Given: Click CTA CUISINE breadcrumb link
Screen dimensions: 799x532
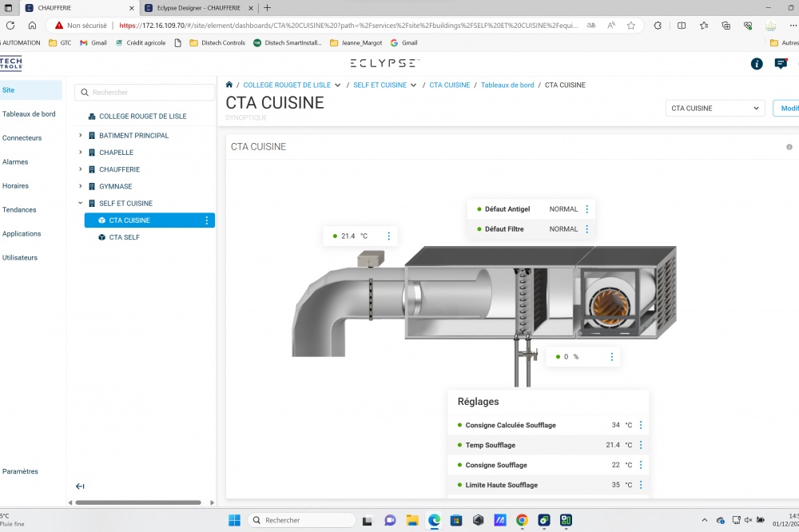Looking at the screenshot, I should point(449,85).
